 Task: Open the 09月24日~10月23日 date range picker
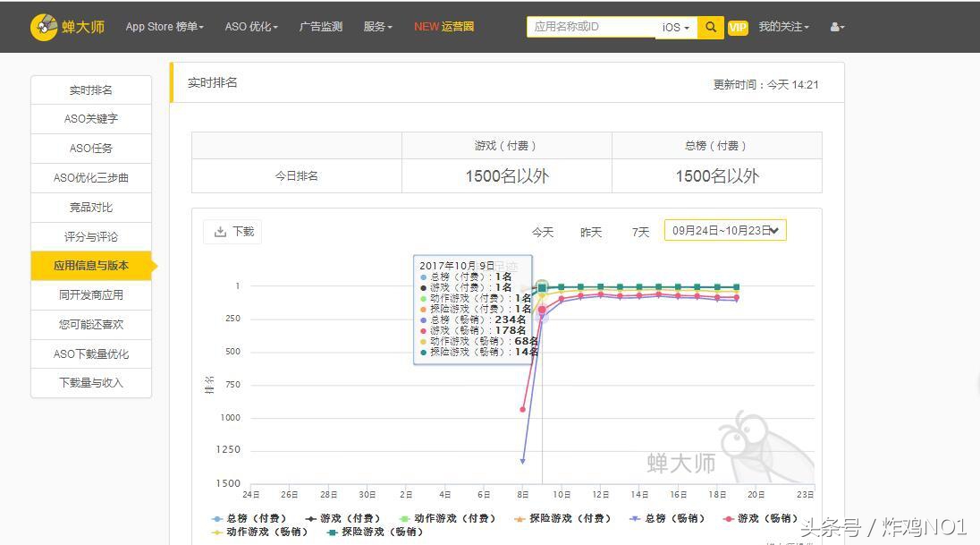pyautogui.click(x=724, y=230)
